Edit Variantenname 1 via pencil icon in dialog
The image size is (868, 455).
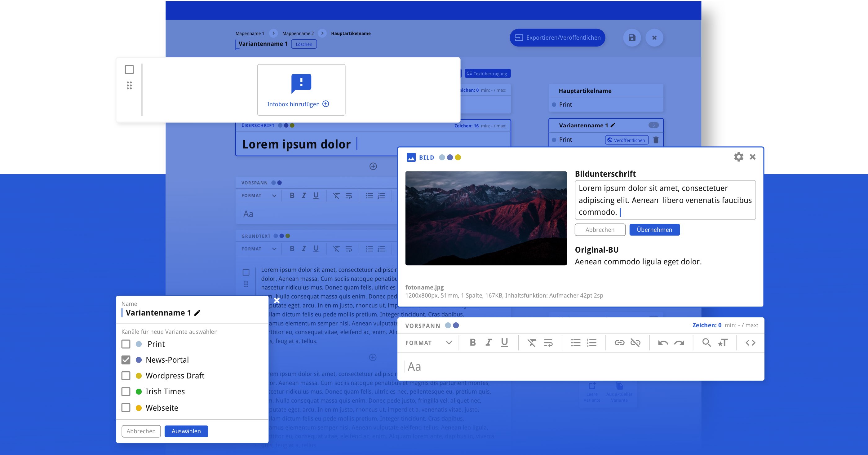197,313
